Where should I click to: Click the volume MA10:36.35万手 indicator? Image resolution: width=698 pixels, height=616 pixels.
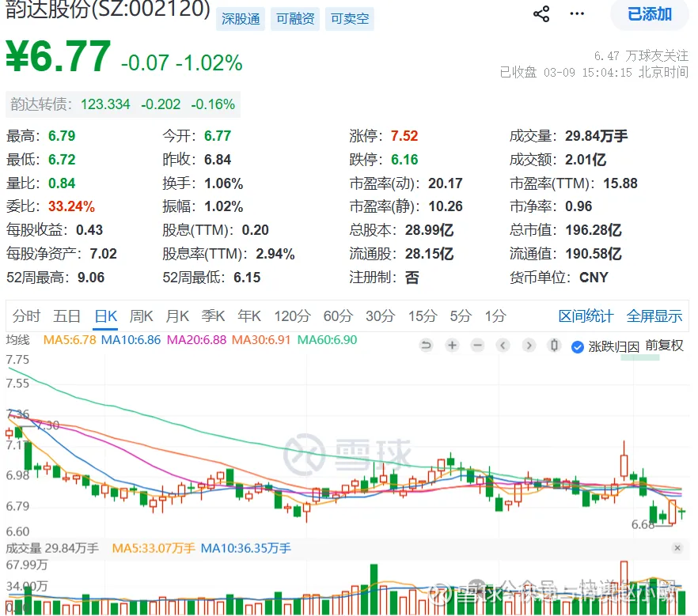pyautogui.click(x=245, y=548)
